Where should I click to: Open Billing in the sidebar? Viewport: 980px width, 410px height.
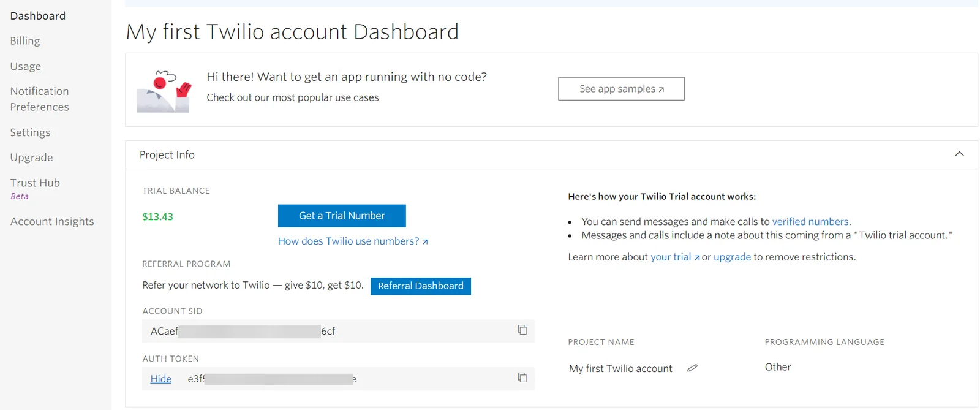click(x=25, y=41)
